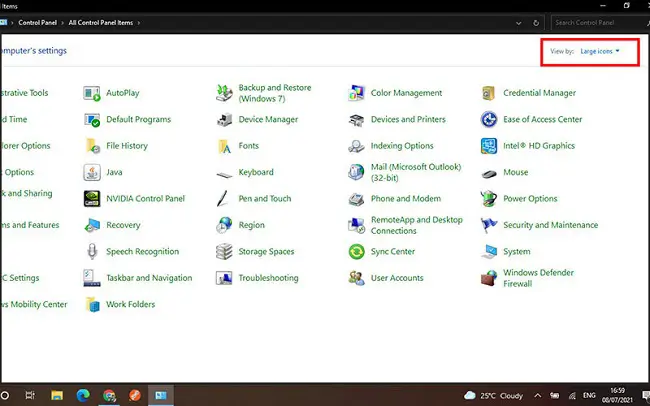Open the Mail (Microsoft Outlook) icon

(x=356, y=172)
